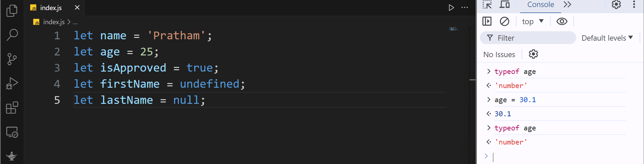Toggle device toolbar emulation

coord(505,4)
